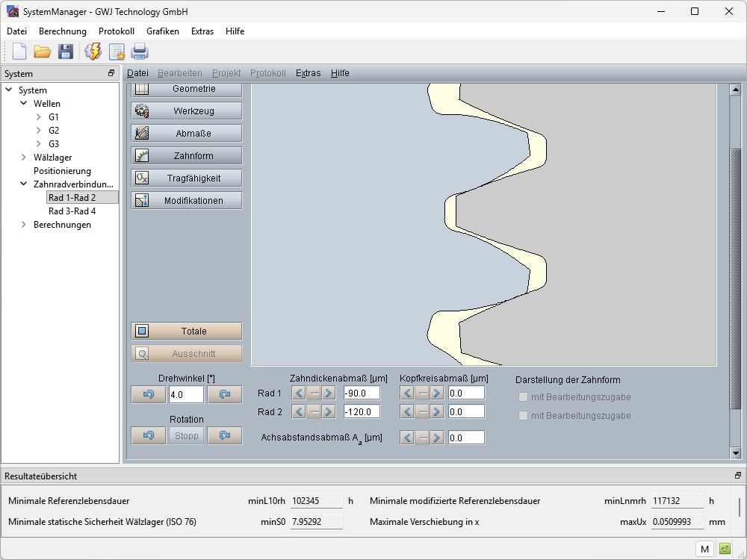Open the protocol report toolbar icon
This screenshot has height=560, width=747.
pos(117,52)
